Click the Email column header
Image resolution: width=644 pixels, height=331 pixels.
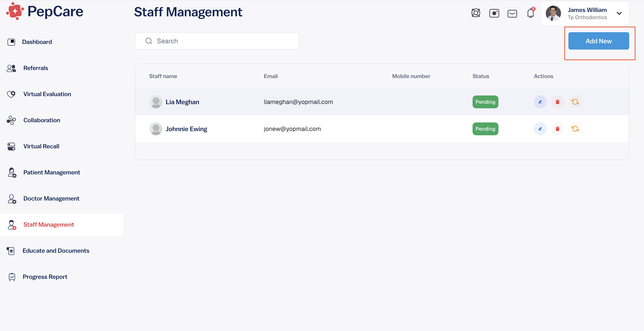271,76
